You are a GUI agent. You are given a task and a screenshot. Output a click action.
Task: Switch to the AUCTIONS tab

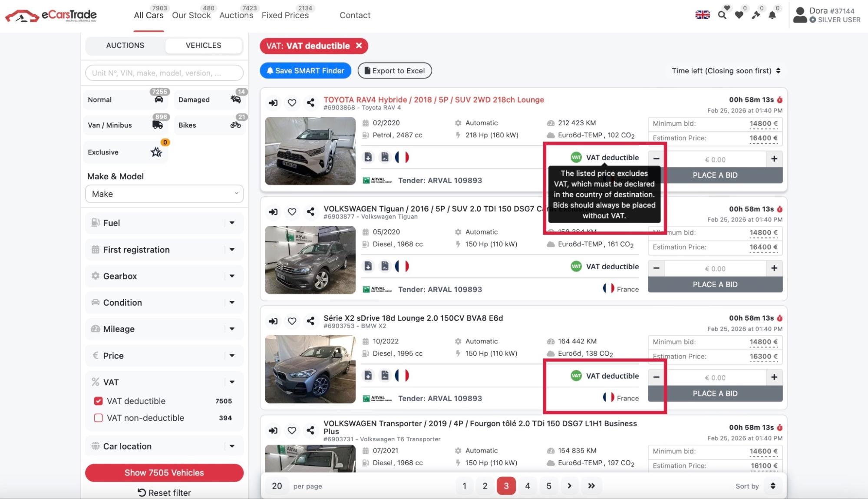(125, 45)
